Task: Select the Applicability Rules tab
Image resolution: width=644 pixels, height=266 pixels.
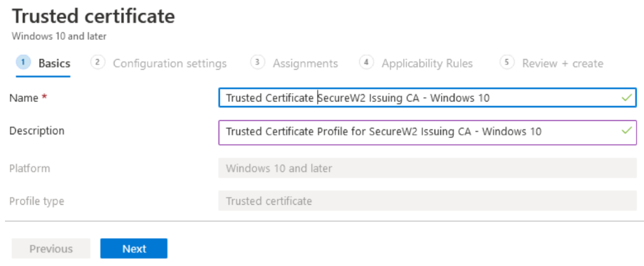Action: [x=427, y=63]
